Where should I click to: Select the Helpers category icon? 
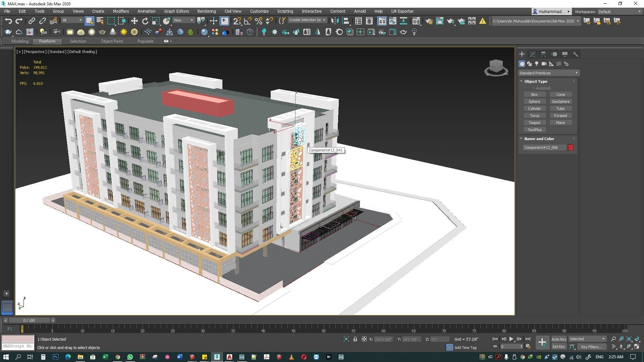click(551, 64)
